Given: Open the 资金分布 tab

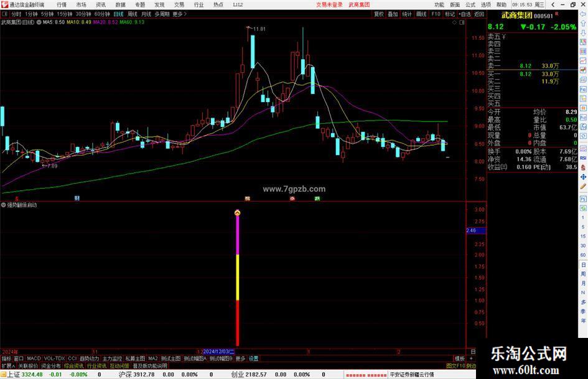Looking at the screenshot, I should (51, 365).
